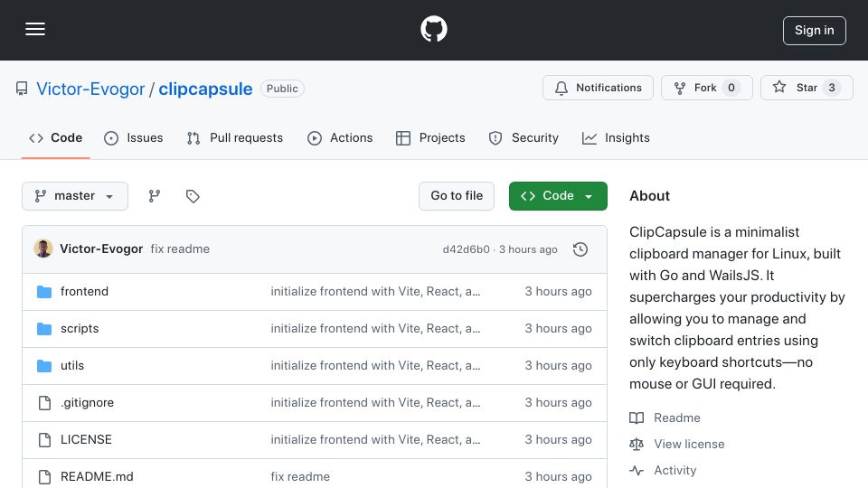Open the frontend folder
This screenshot has width=868, height=488.
click(x=84, y=292)
